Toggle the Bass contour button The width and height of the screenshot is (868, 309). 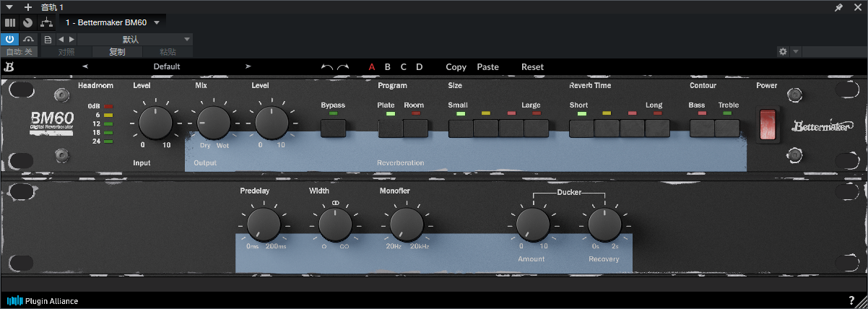tap(702, 129)
